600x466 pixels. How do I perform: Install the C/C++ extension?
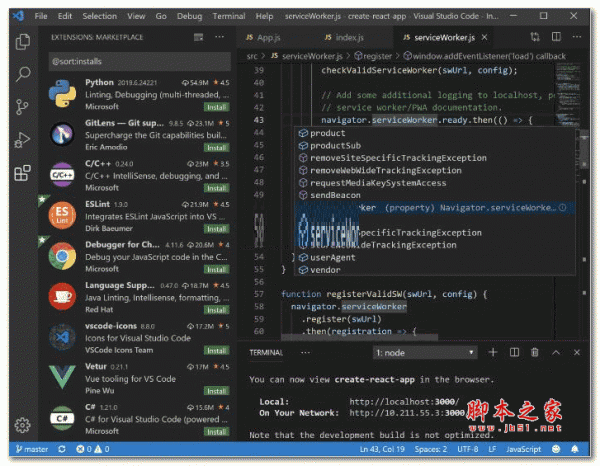pos(216,188)
